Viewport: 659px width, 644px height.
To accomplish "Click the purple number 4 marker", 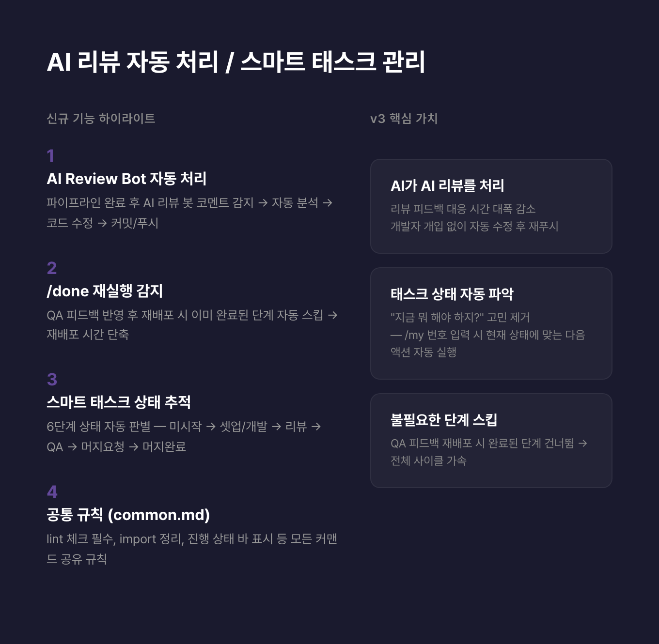I will pyautogui.click(x=52, y=492).
